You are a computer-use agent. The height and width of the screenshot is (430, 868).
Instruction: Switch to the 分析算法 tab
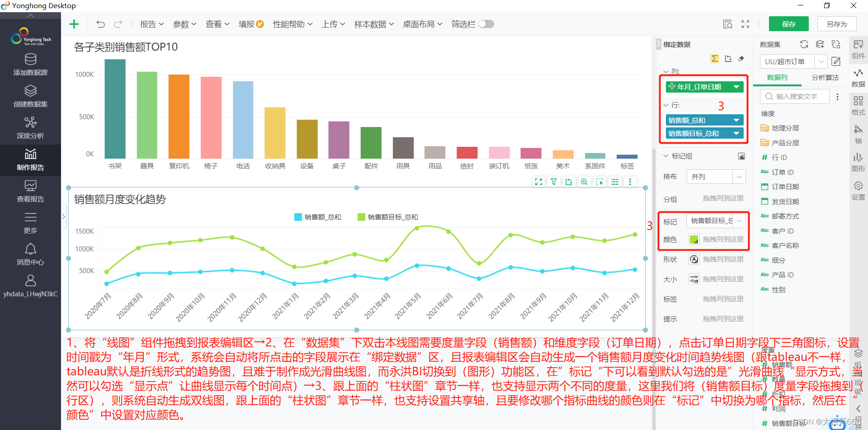825,78
